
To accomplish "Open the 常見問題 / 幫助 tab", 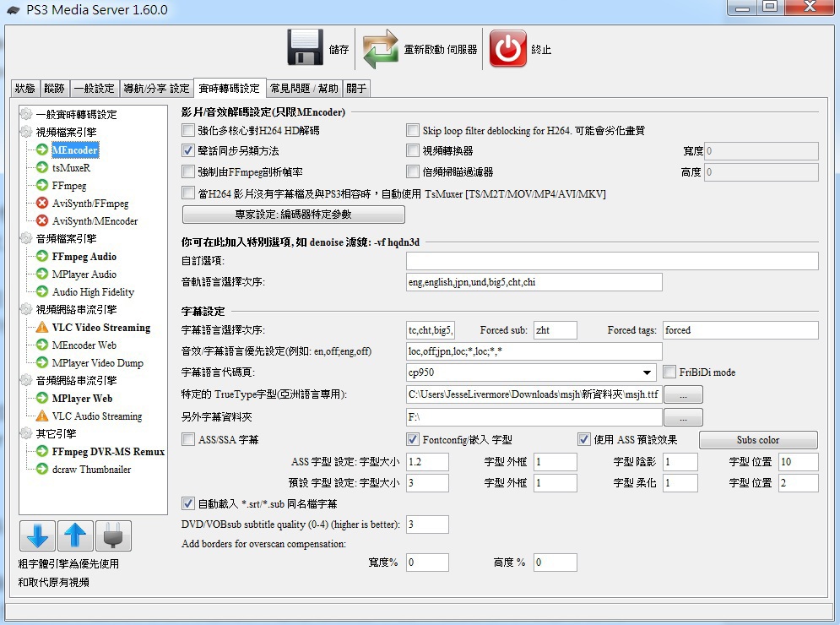I will click(x=304, y=88).
